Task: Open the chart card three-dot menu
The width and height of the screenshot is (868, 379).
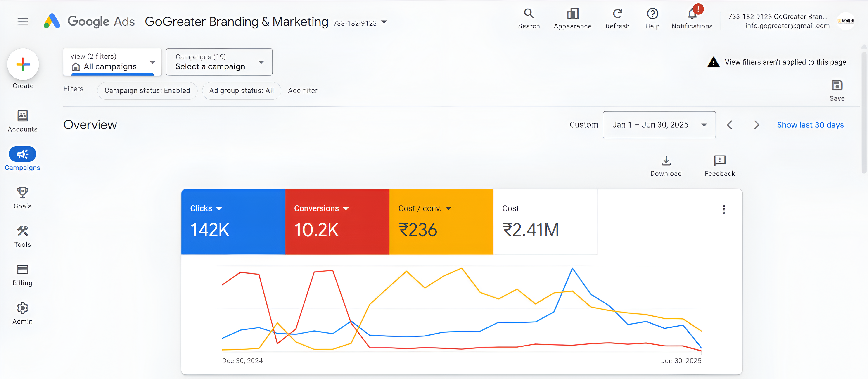Action: point(723,209)
